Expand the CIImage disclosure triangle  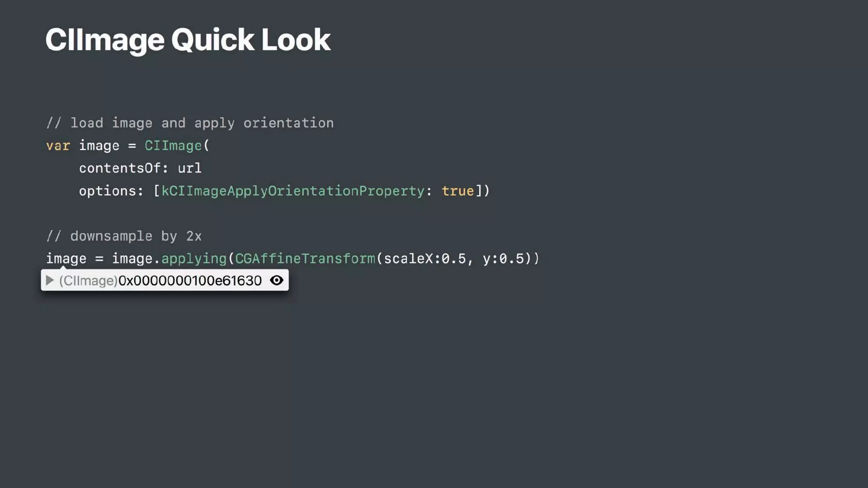pos(50,280)
